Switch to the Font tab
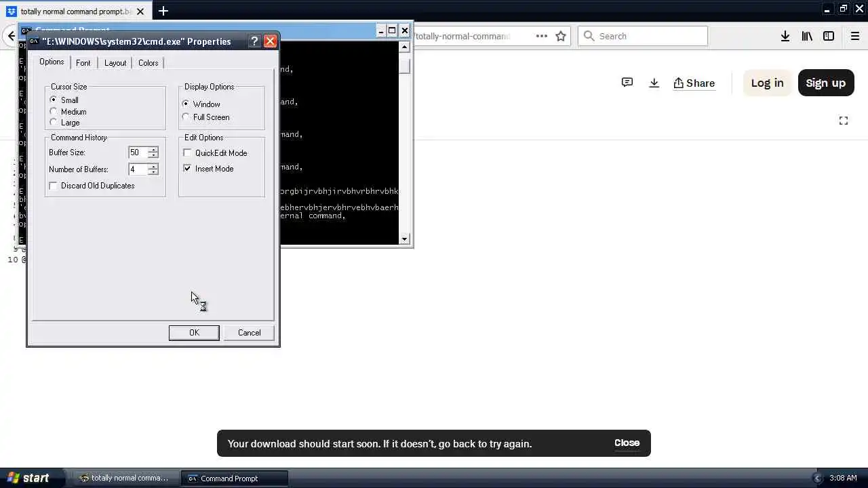The width and height of the screenshot is (868, 488). 83,63
